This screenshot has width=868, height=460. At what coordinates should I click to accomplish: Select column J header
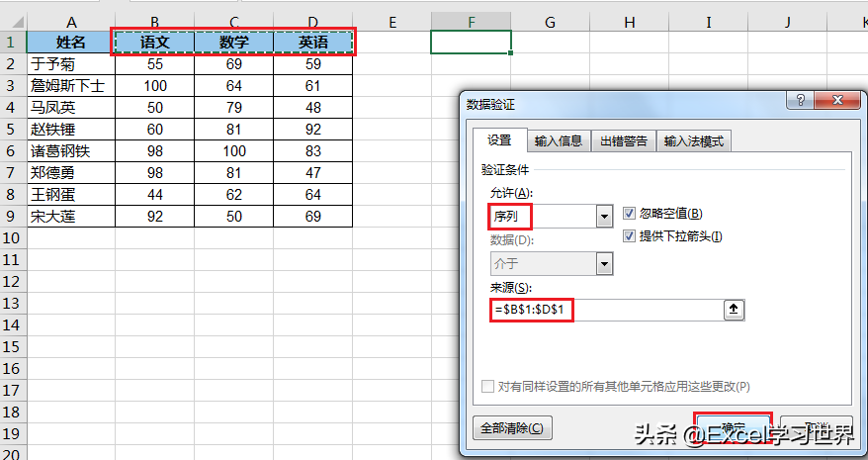click(787, 22)
